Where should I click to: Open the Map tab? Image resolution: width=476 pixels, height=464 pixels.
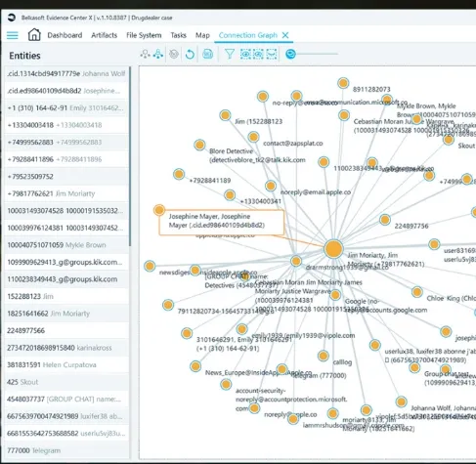(202, 35)
